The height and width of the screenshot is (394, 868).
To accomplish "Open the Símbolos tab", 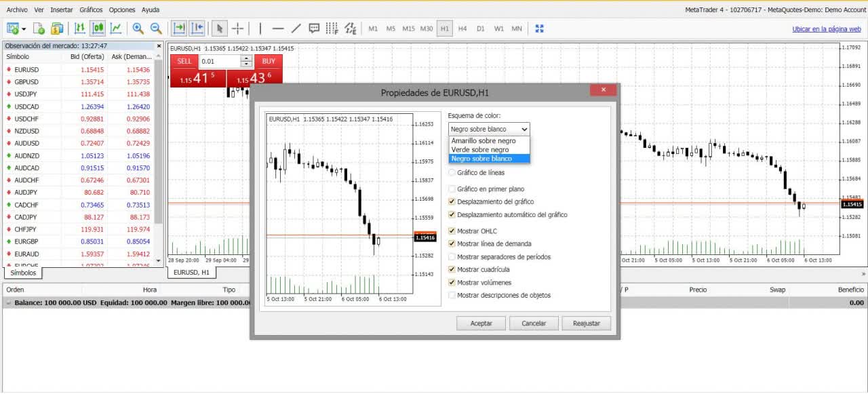I will coord(22,273).
